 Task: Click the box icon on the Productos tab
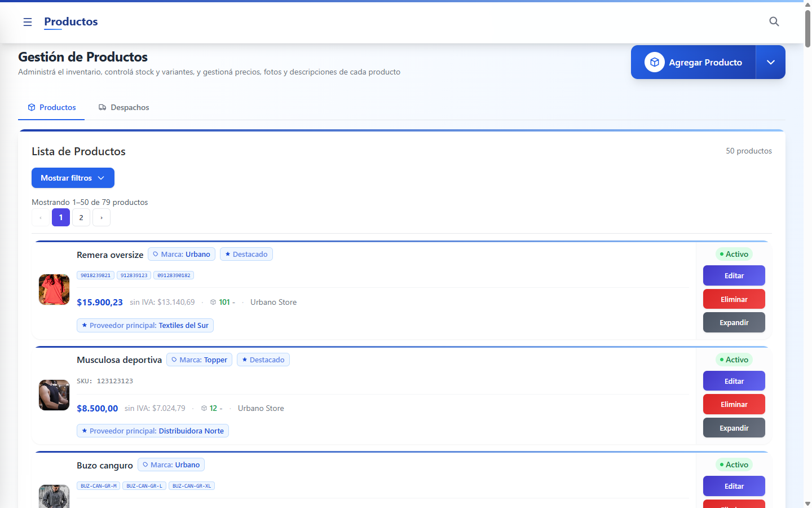click(32, 107)
